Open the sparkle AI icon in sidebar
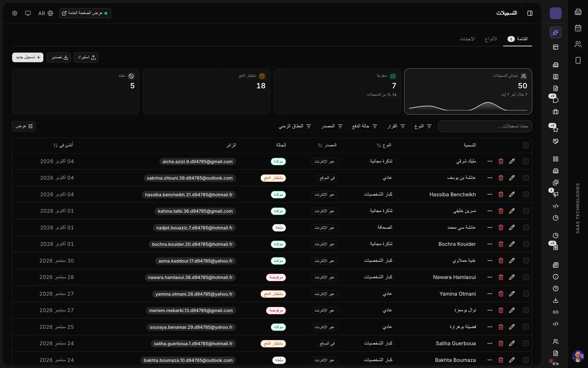Image resolution: width=588 pixels, height=368 pixels. [555, 32]
